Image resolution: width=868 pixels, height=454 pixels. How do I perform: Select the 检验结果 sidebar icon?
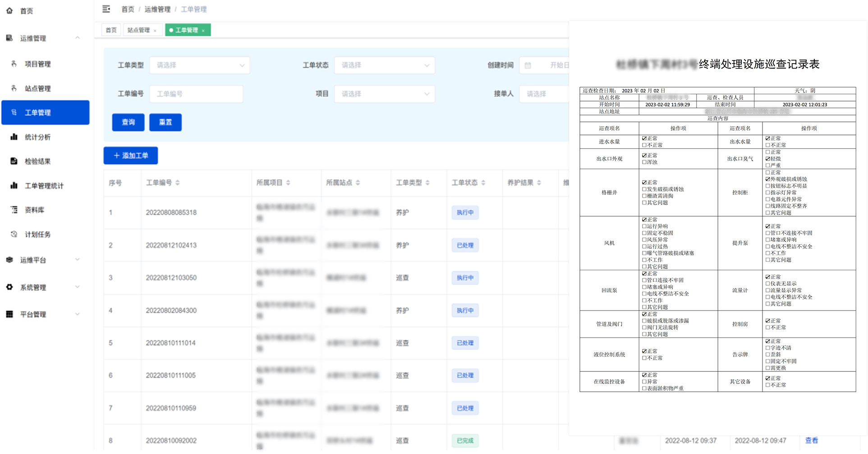point(14,161)
